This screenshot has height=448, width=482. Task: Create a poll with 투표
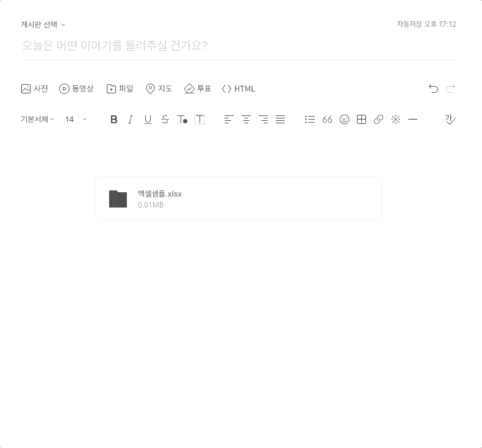click(x=198, y=89)
